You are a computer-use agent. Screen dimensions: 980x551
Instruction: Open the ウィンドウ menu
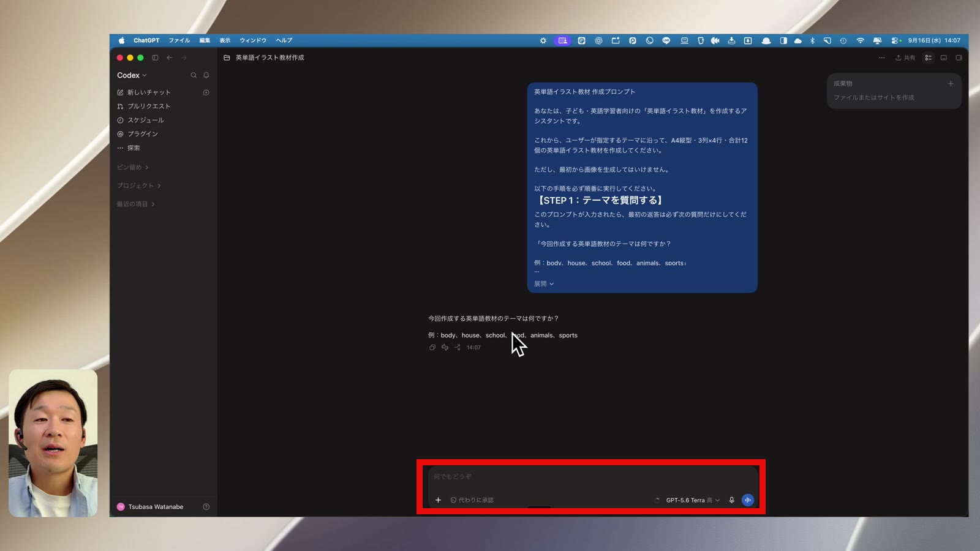pyautogui.click(x=253, y=40)
